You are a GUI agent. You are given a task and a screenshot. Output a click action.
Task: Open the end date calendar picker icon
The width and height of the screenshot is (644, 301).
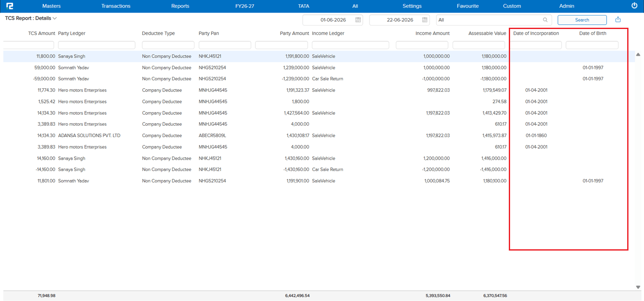click(x=425, y=20)
